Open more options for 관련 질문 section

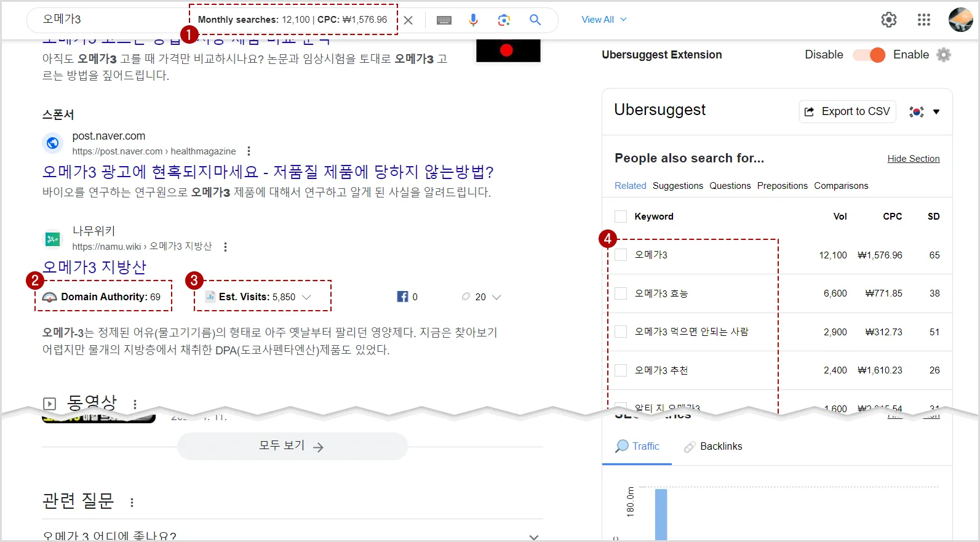coord(132,503)
